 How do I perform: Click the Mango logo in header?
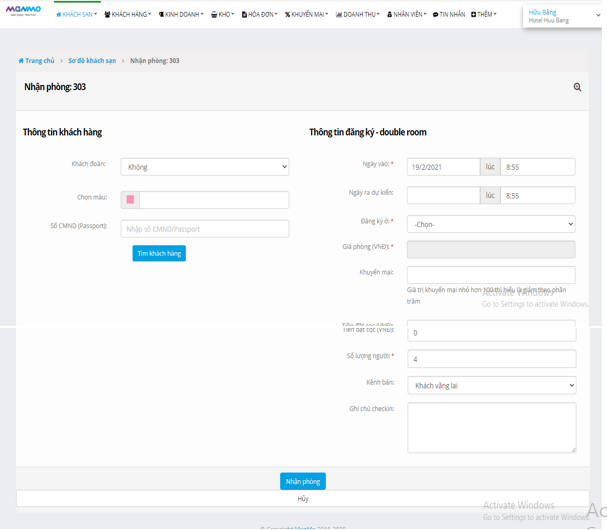[x=23, y=11]
